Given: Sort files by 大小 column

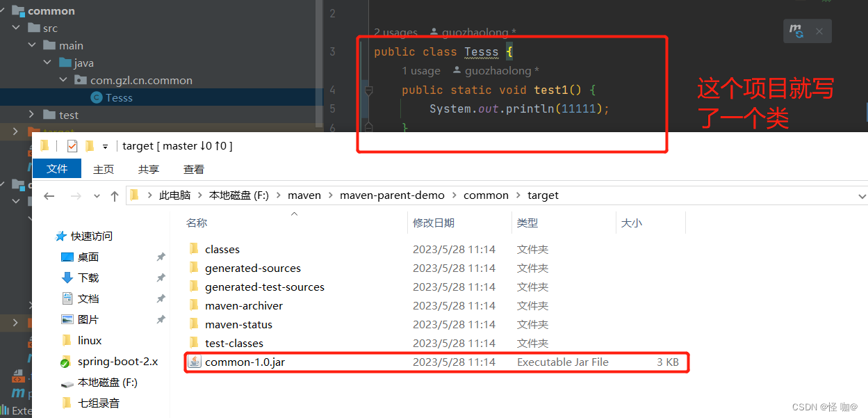Looking at the screenshot, I should coord(632,223).
